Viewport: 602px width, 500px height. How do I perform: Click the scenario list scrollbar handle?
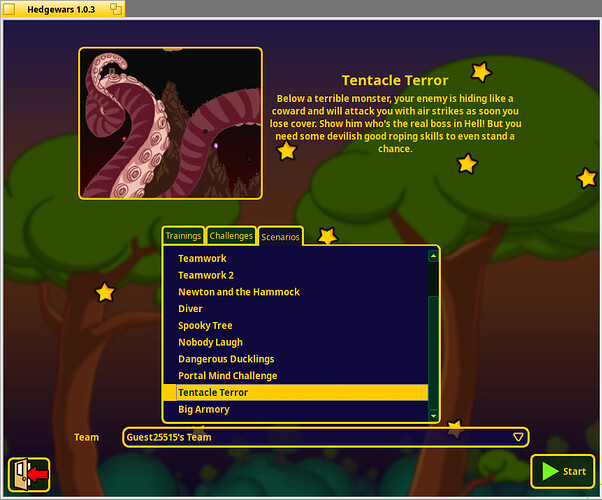pos(433,353)
